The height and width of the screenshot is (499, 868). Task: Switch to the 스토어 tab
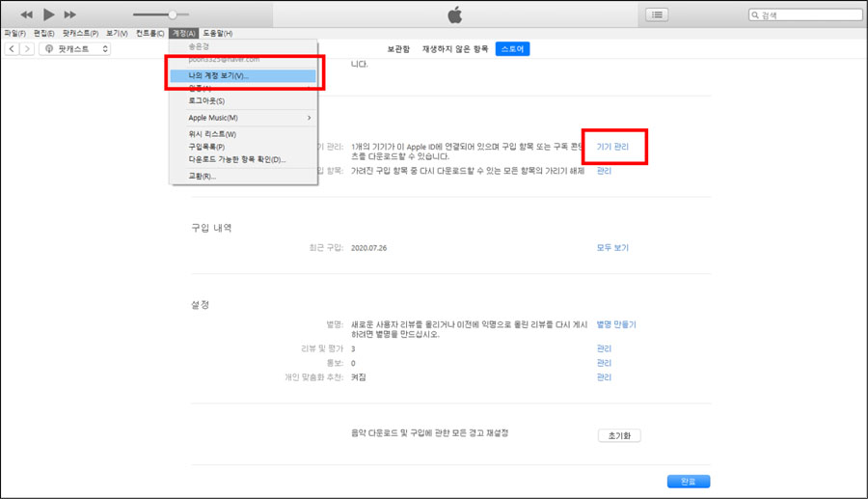coord(512,48)
